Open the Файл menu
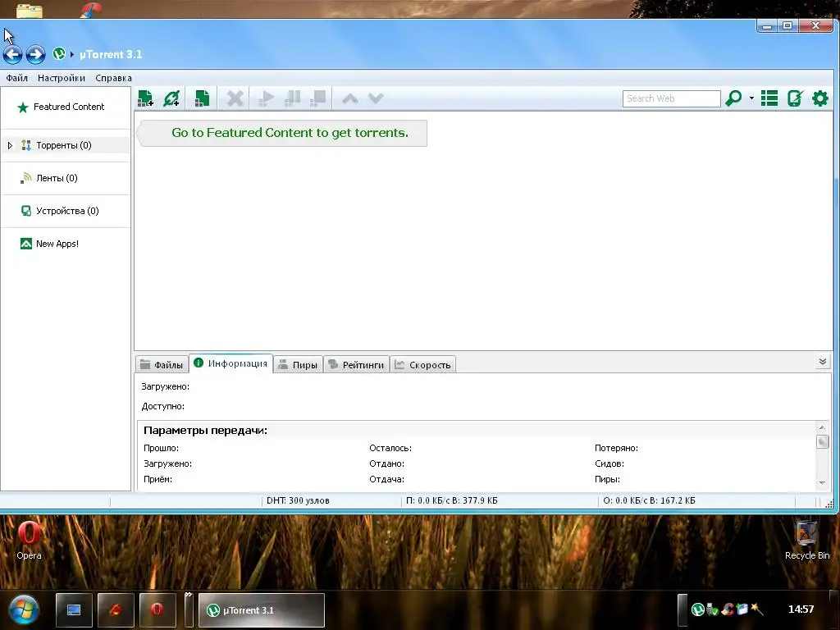 tap(16, 78)
